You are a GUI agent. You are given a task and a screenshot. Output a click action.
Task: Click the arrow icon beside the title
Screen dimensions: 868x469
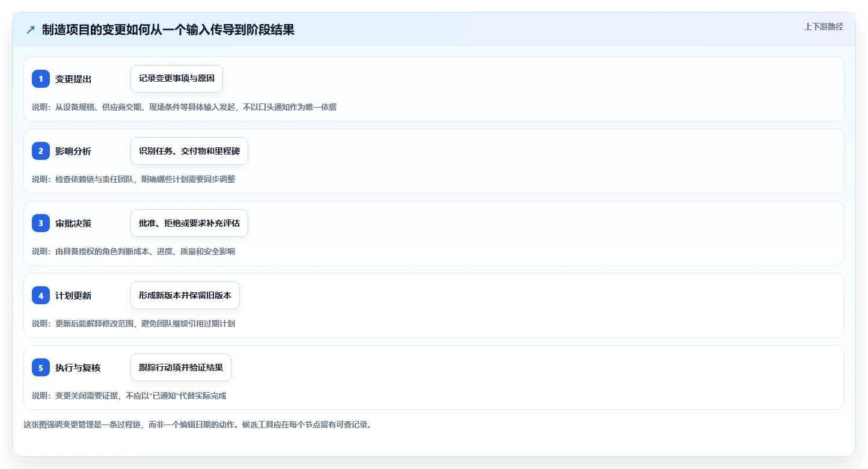tap(30, 29)
